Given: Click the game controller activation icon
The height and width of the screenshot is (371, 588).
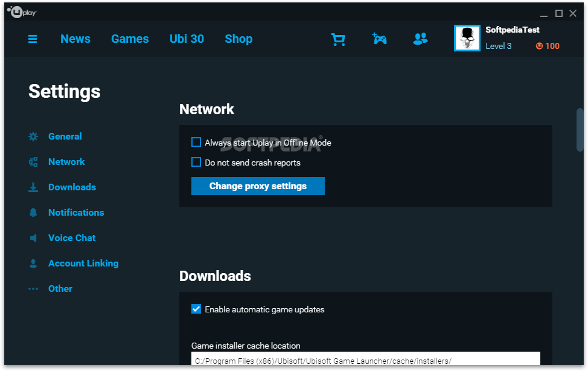Looking at the screenshot, I should [x=380, y=39].
